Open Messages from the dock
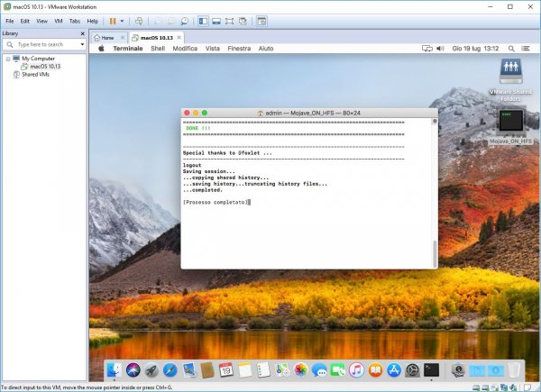This screenshot has width=541, height=392. coord(319,370)
